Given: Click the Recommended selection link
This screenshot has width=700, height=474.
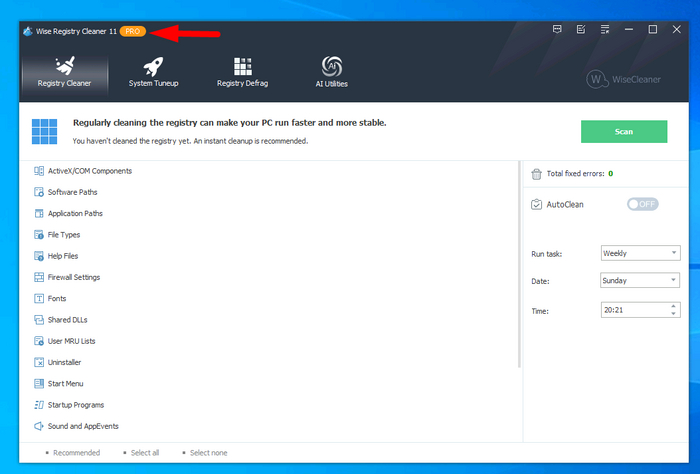Looking at the screenshot, I should click(76, 453).
